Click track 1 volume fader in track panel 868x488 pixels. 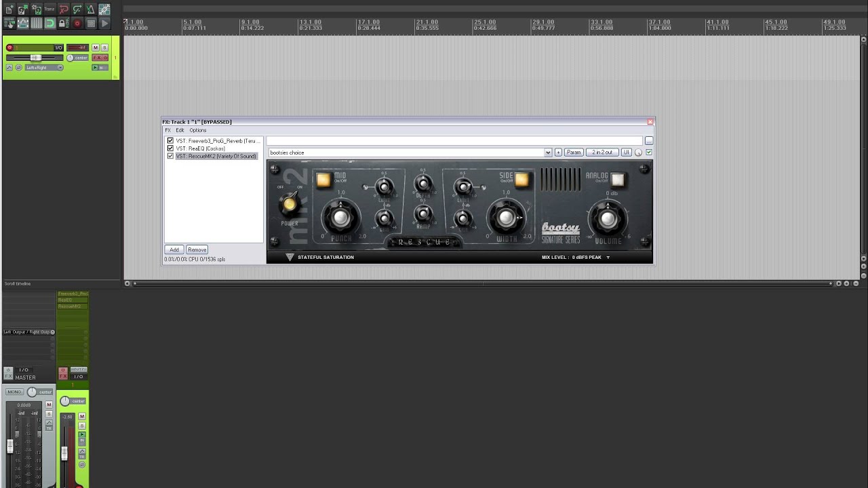[35, 58]
